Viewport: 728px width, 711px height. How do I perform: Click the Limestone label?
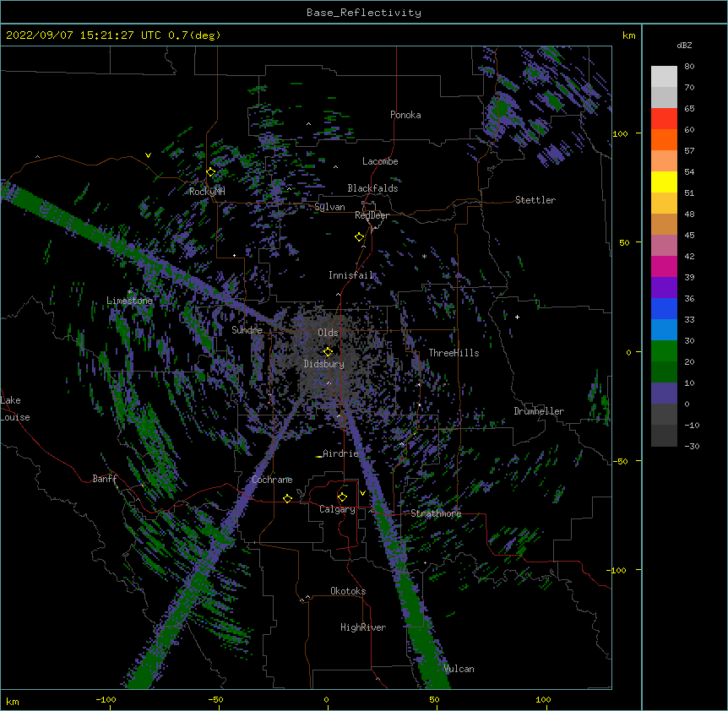coord(129,301)
